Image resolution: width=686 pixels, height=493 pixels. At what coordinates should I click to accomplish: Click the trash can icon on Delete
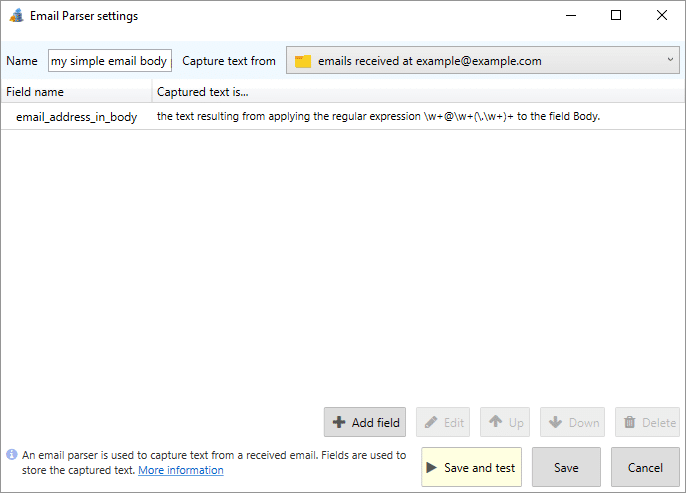(630, 422)
